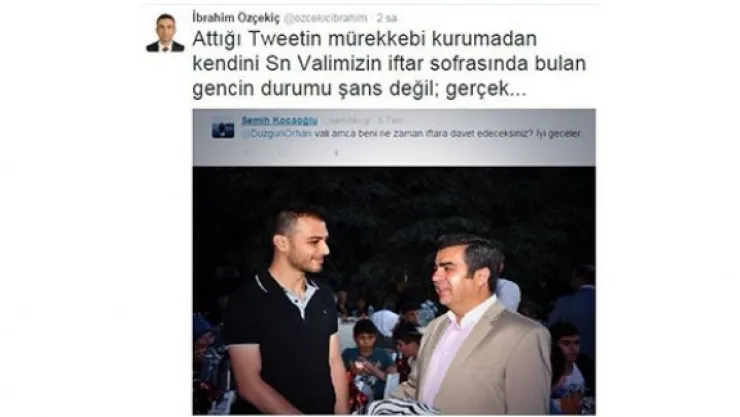Click the '6 Tem' date in embedded tweet
Image resolution: width=740 pixels, height=417 pixels.
click(x=391, y=120)
